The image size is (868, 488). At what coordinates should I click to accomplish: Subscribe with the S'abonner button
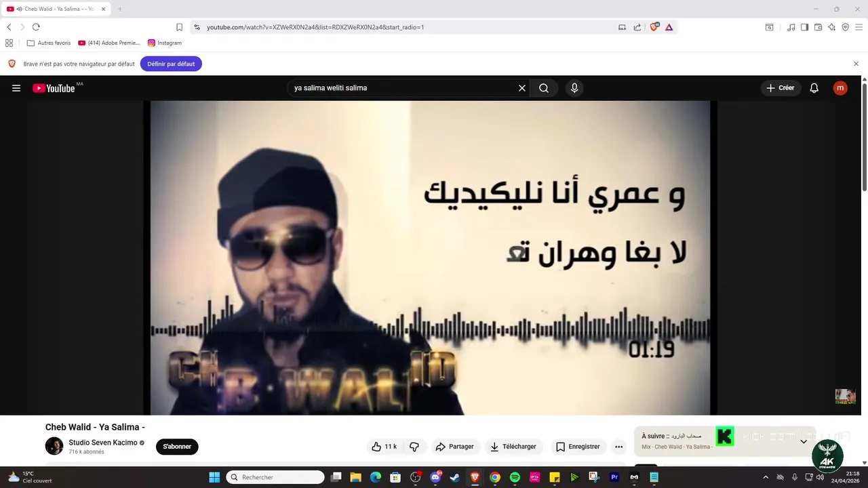177,447
